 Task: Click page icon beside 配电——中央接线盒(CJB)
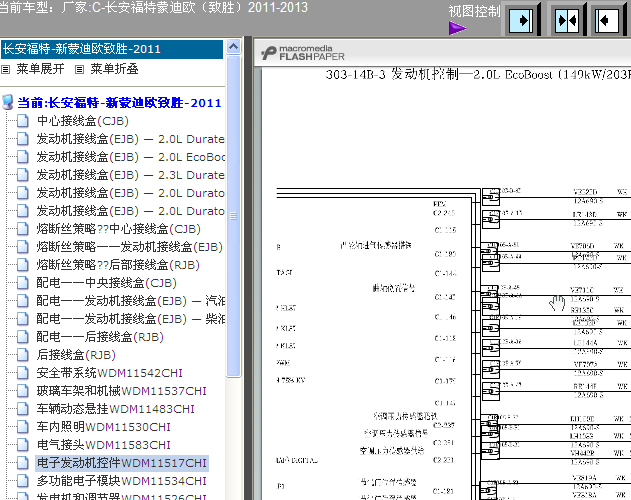pos(23,283)
